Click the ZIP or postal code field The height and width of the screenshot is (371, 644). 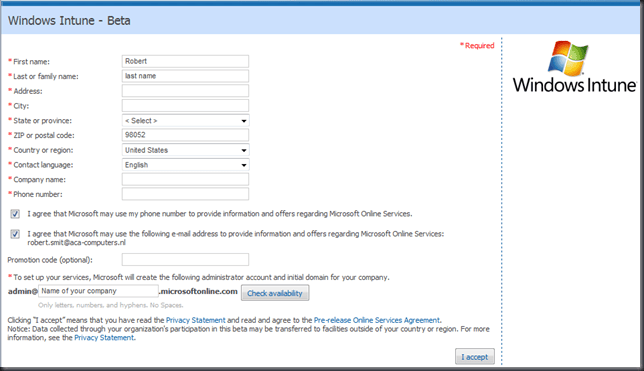click(x=185, y=135)
